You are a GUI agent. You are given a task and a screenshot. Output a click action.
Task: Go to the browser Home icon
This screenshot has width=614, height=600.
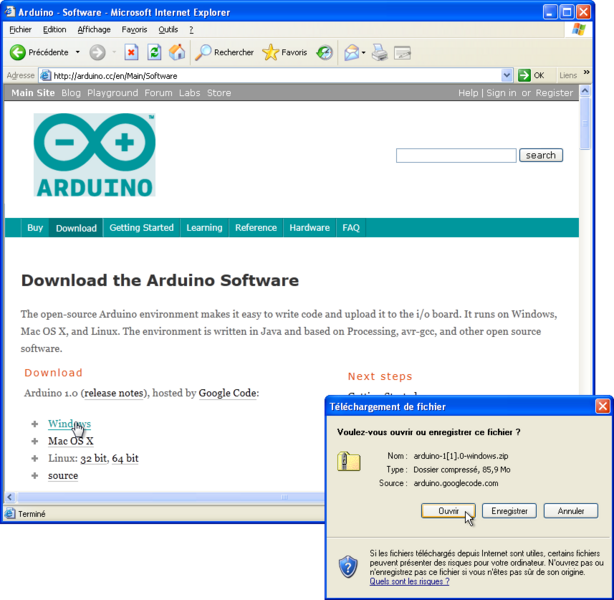click(177, 52)
